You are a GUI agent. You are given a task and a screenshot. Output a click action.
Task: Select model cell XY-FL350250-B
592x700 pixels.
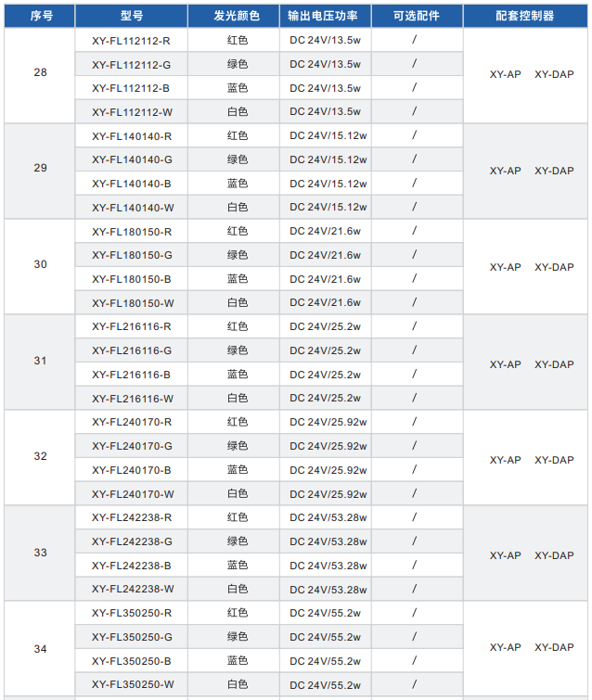point(132,661)
